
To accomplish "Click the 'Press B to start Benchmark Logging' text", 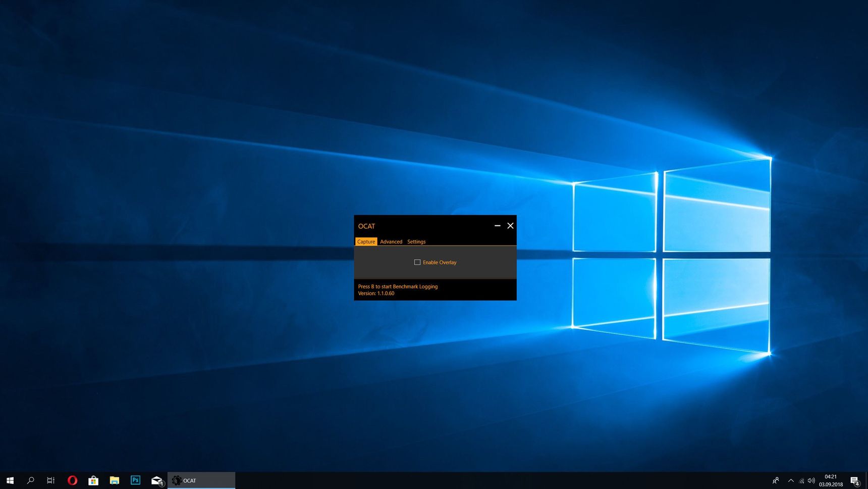I will coord(398,286).
